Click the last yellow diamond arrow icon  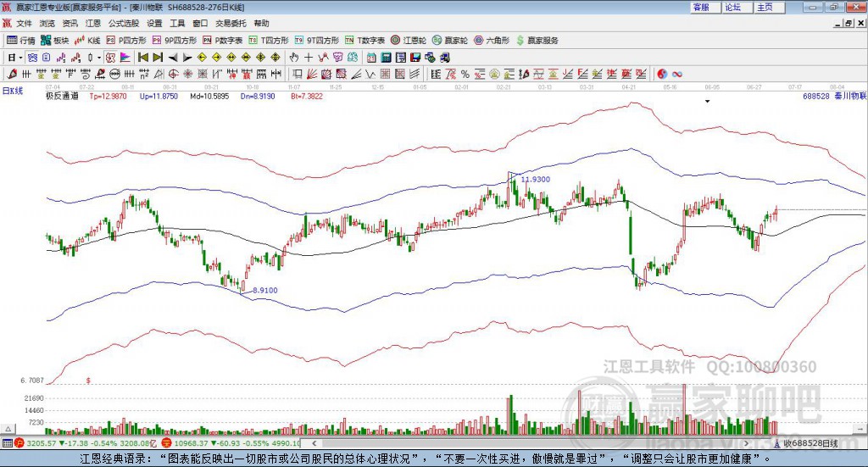[x=275, y=58]
